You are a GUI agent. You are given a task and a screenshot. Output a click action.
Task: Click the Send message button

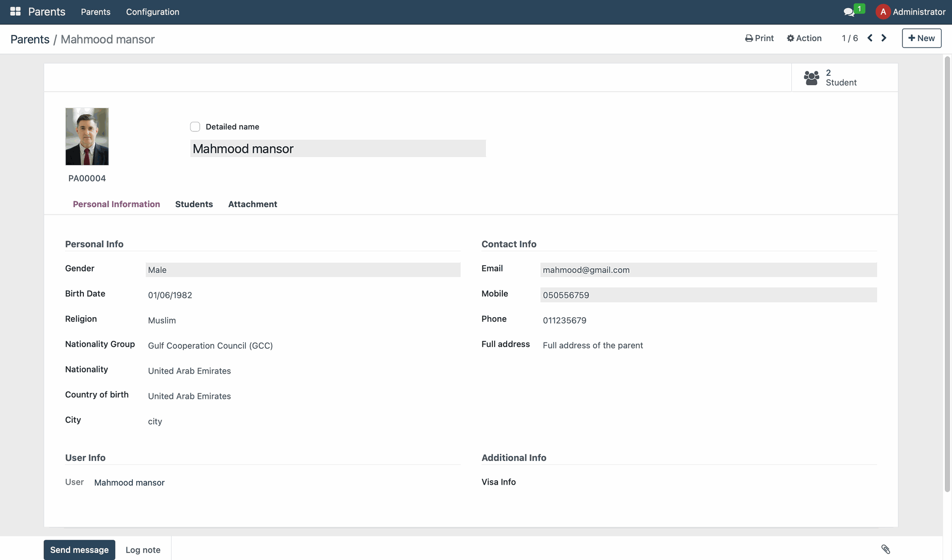(79, 550)
